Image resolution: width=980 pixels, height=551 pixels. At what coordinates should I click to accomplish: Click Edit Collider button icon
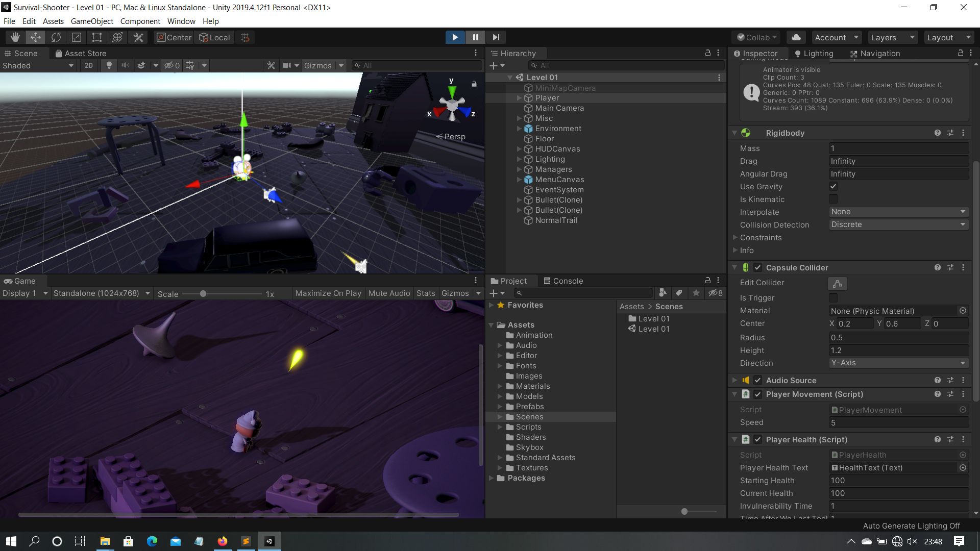pyautogui.click(x=837, y=283)
